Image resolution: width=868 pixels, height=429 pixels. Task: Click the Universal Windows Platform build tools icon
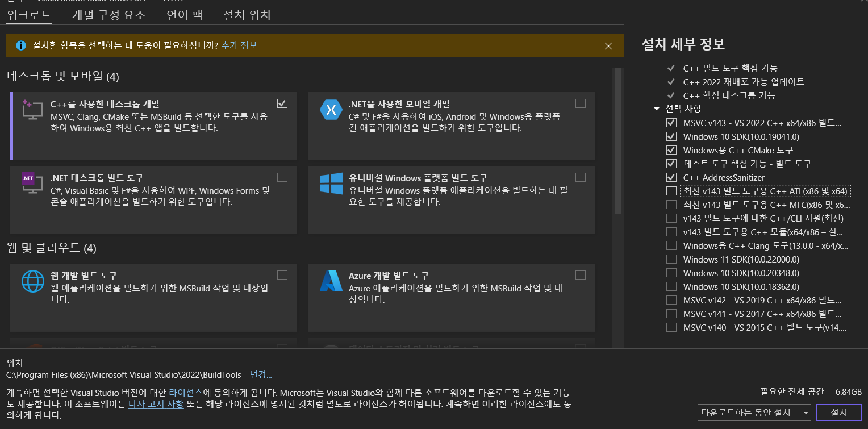coord(331,184)
